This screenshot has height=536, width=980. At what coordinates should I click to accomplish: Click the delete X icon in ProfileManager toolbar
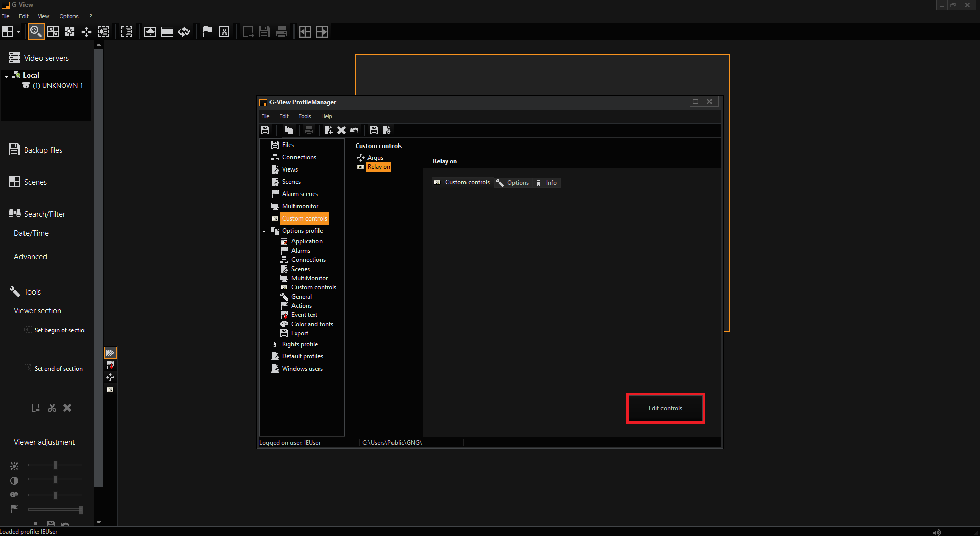(x=341, y=130)
